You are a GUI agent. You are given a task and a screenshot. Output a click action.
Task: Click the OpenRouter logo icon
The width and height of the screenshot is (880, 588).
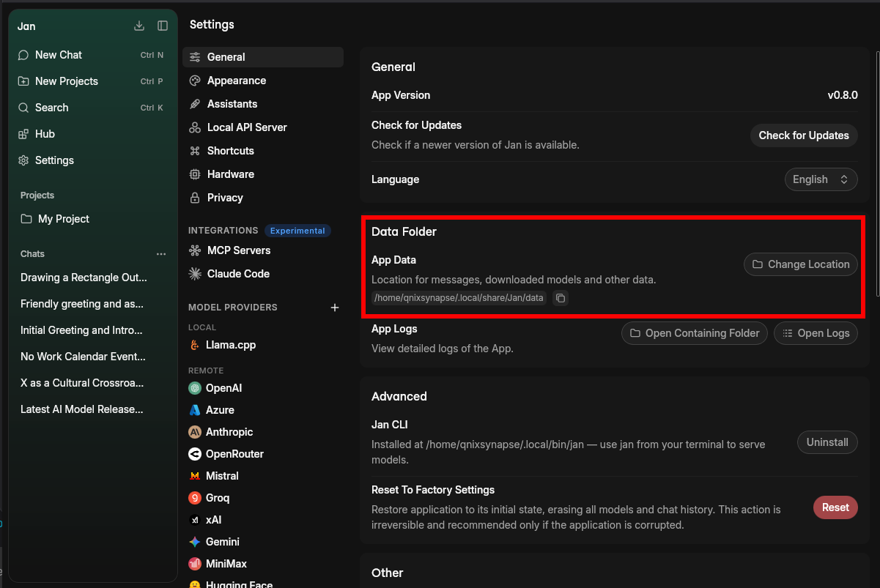(x=194, y=454)
